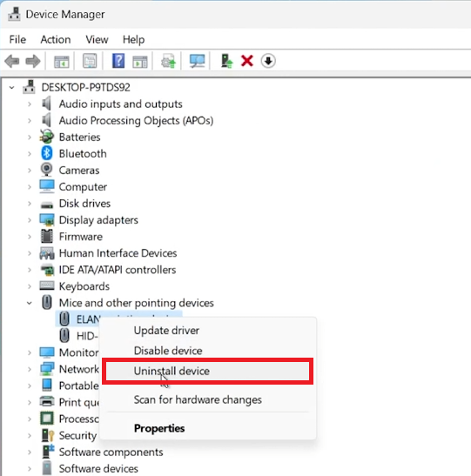Click the Show/Hide console tree toolbar icon
Viewport: 471px width, 476px height.
click(x=62, y=62)
